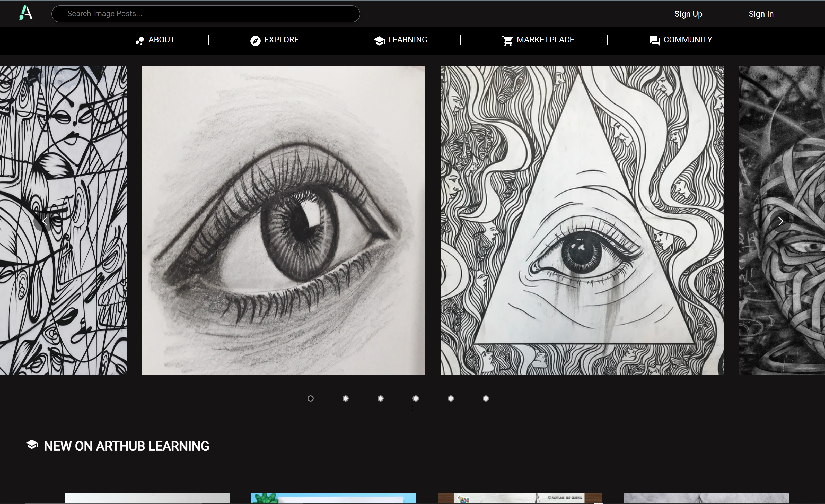Focus the Search Image Posts field
The image size is (825, 504).
(x=206, y=14)
